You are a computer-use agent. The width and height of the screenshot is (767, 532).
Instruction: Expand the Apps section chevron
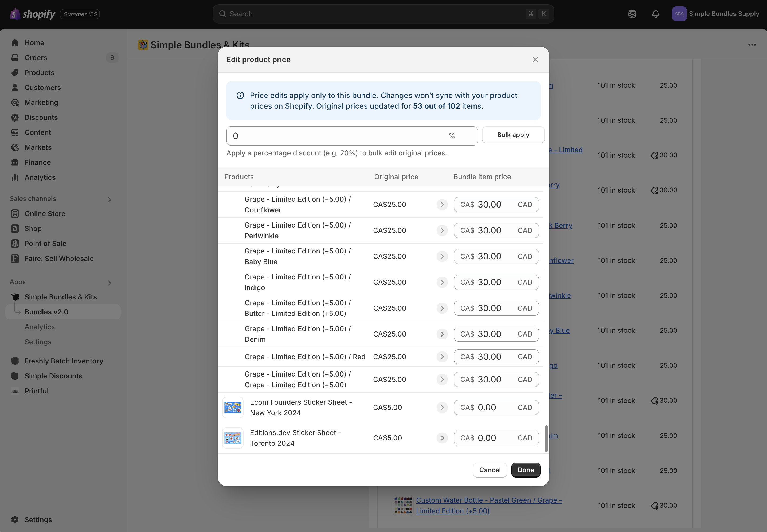tap(110, 283)
